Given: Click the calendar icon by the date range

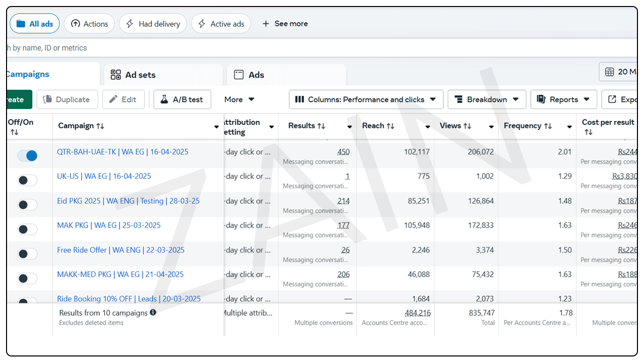Looking at the screenshot, I should 609,72.
